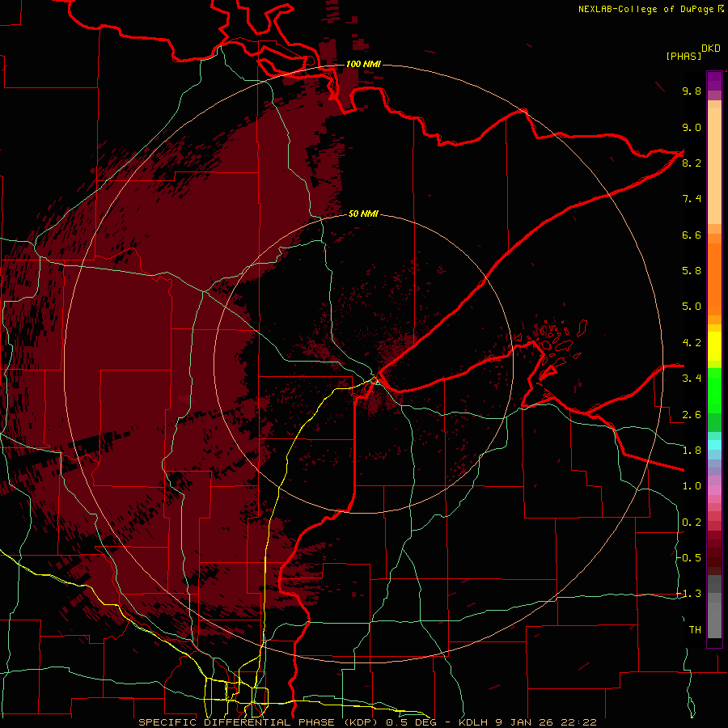Screen dimensions: 728x728
Task: Click the 7.4 scale value
Action: [x=692, y=199]
